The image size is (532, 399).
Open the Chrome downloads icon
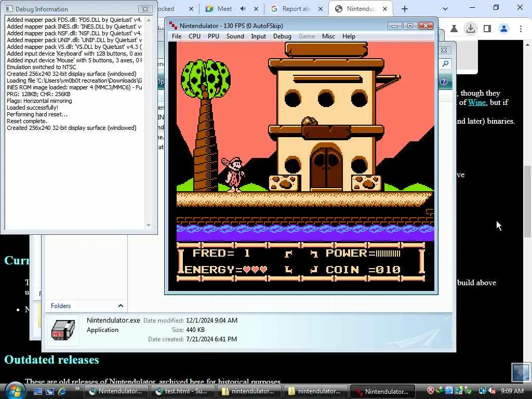(471, 29)
